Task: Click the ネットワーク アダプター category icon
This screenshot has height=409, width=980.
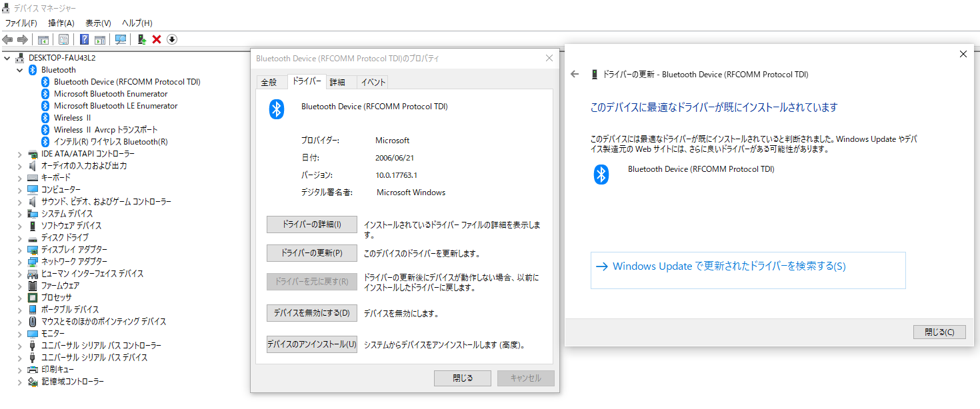Action: coord(33,261)
